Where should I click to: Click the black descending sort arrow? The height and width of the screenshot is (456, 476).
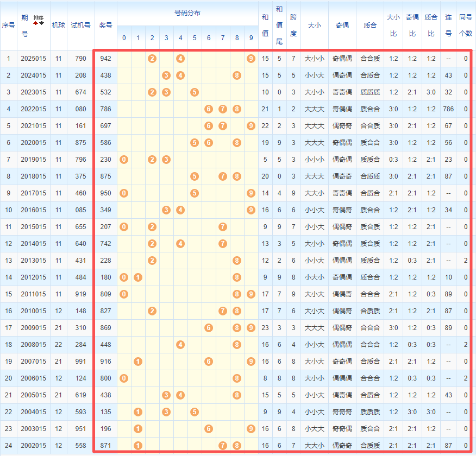41,23
